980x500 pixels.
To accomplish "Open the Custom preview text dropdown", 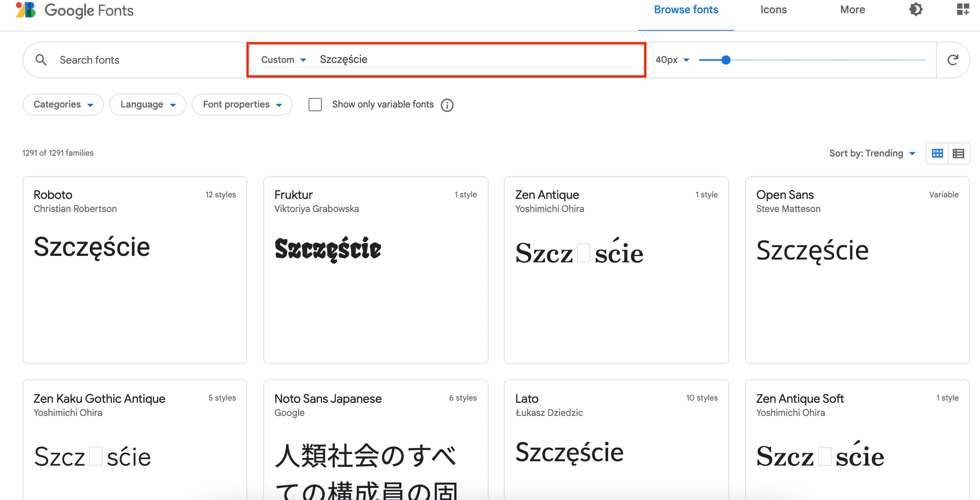I will [x=283, y=60].
